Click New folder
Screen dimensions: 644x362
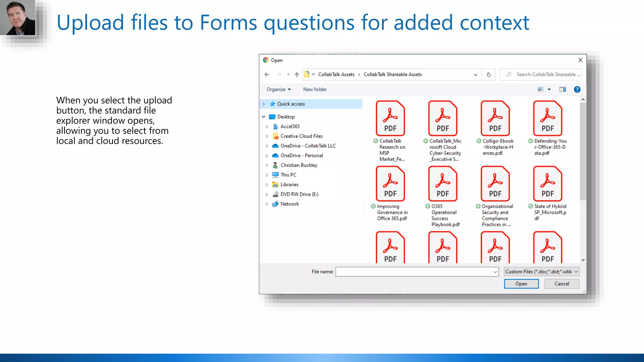tap(315, 89)
